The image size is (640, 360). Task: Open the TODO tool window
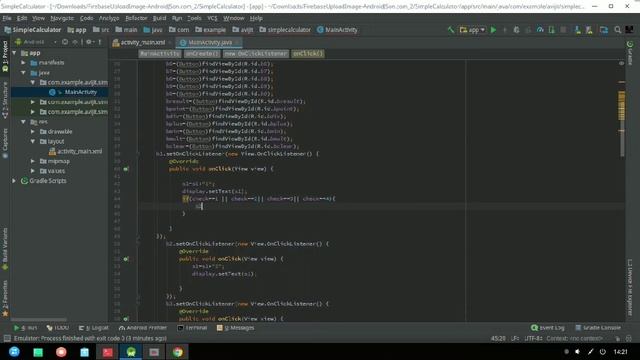[58, 328]
